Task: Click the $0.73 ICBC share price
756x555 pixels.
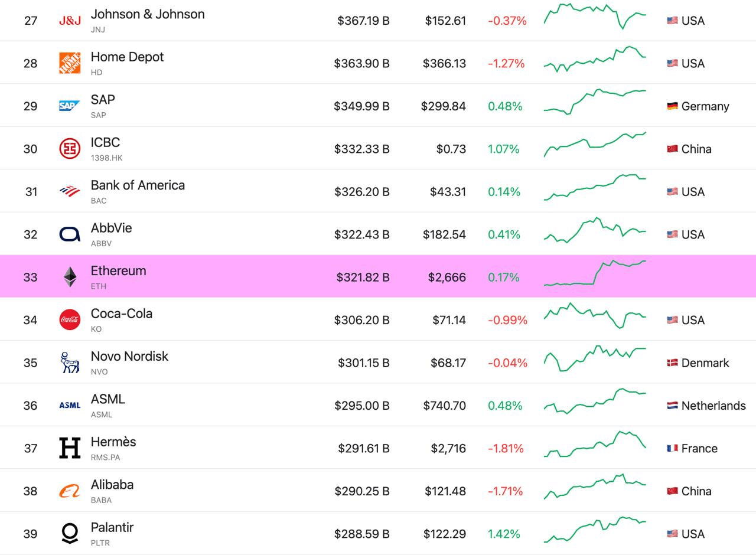Action: pyautogui.click(x=451, y=149)
